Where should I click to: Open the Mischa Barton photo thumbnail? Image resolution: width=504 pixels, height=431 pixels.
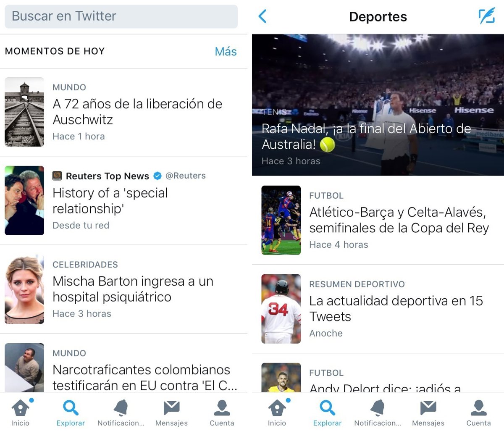(24, 289)
